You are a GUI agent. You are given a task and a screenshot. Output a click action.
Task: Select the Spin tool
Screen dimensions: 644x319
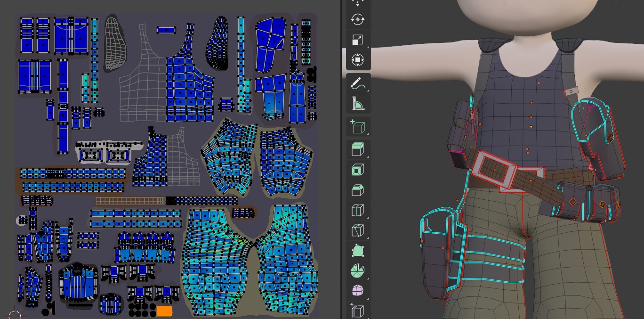tap(358, 271)
